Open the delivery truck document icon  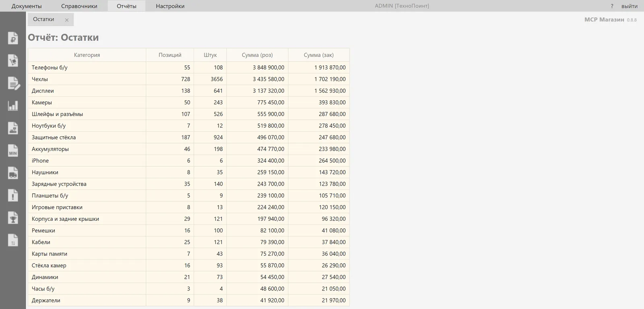(x=13, y=173)
